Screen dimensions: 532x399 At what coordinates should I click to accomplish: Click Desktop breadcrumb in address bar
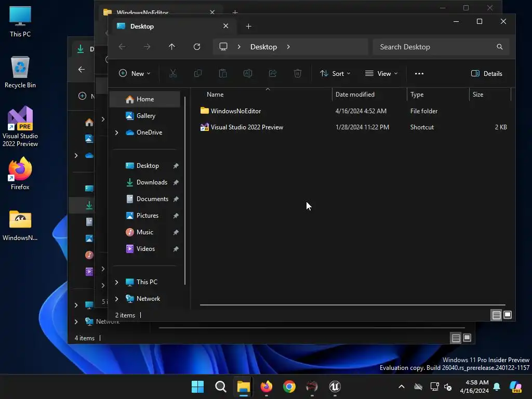point(263,47)
